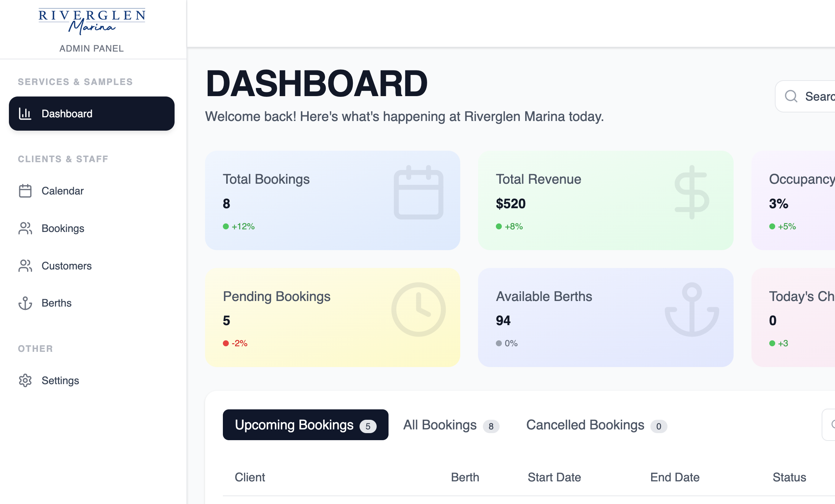Screen dimensions: 835x504
Task: Navigate to Customers in sidebar
Action: pyautogui.click(x=92, y=266)
